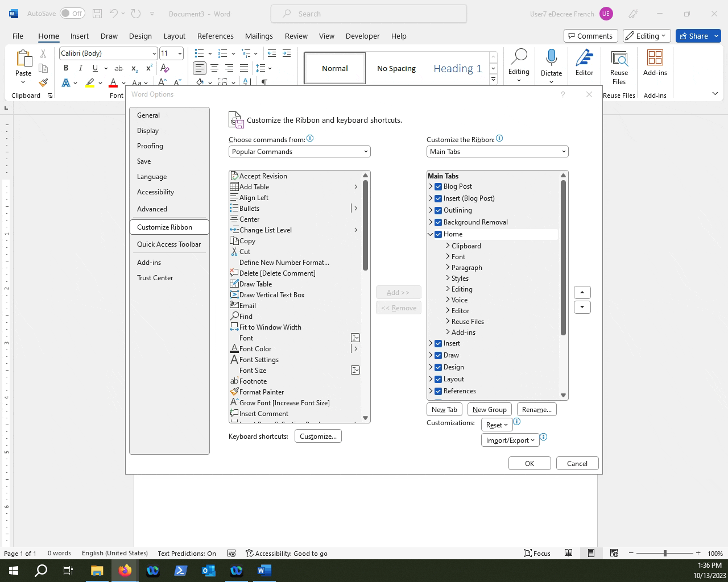This screenshot has width=728, height=582.
Task: Show paragraph marks with the pilcrow icon
Action: pyautogui.click(x=264, y=82)
